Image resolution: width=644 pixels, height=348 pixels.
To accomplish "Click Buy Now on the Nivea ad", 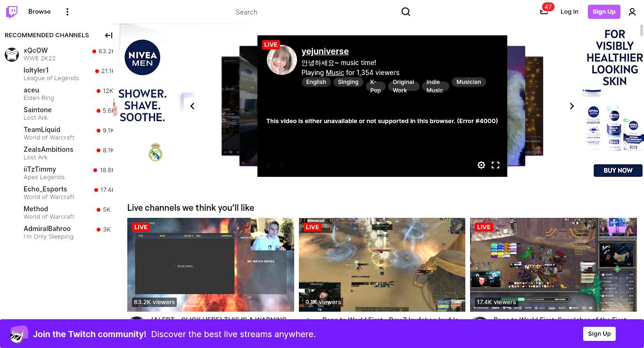I will tap(618, 170).
